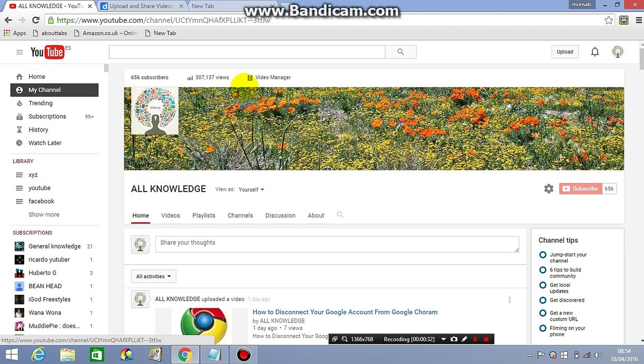The height and width of the screenshot is (364, 644).
Task: Select the Get discovered tip
Action: (x=562, y=300)
